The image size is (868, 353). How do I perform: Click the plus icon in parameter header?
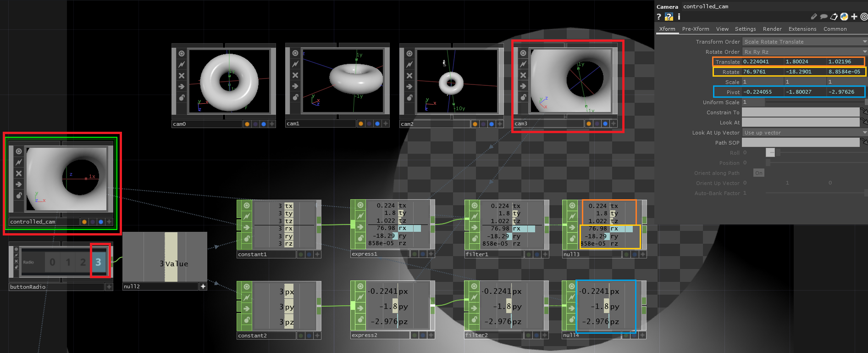pyautogui.click(x=854, y=17)
